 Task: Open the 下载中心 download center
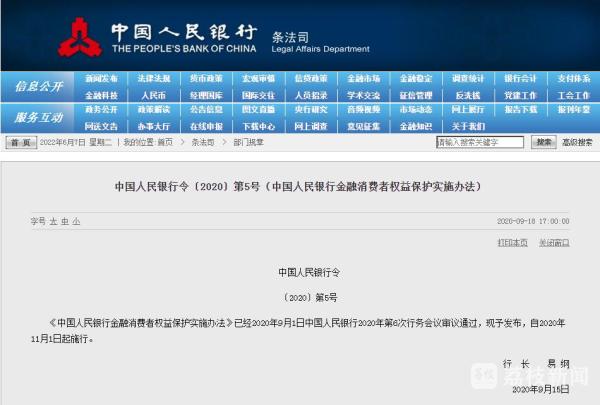258,127
